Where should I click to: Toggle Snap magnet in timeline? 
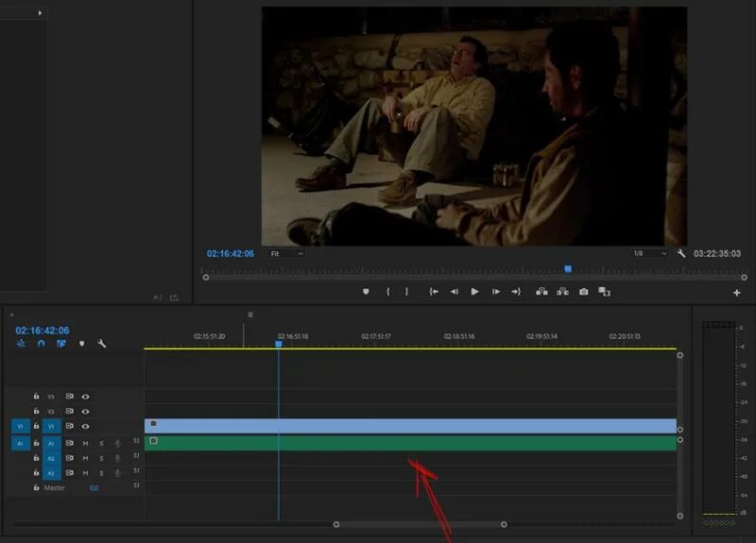[x=41, y=344]
